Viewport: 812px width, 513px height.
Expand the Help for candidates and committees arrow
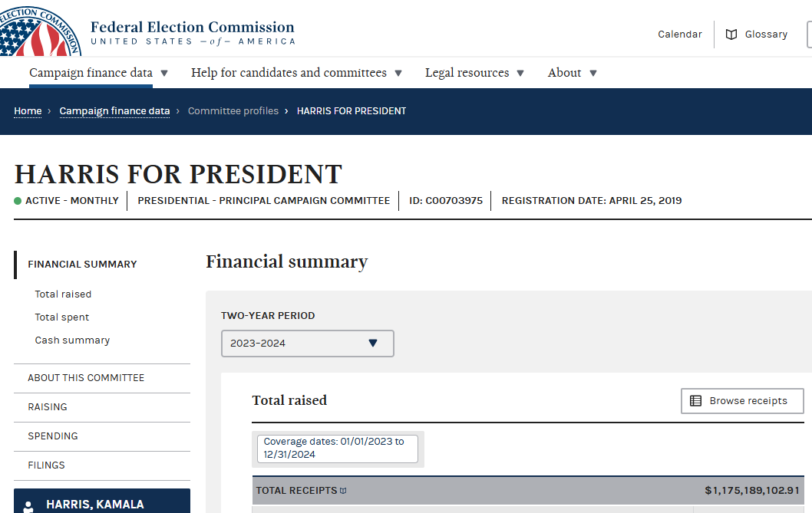pyautogui.click(x=398, y=74)
